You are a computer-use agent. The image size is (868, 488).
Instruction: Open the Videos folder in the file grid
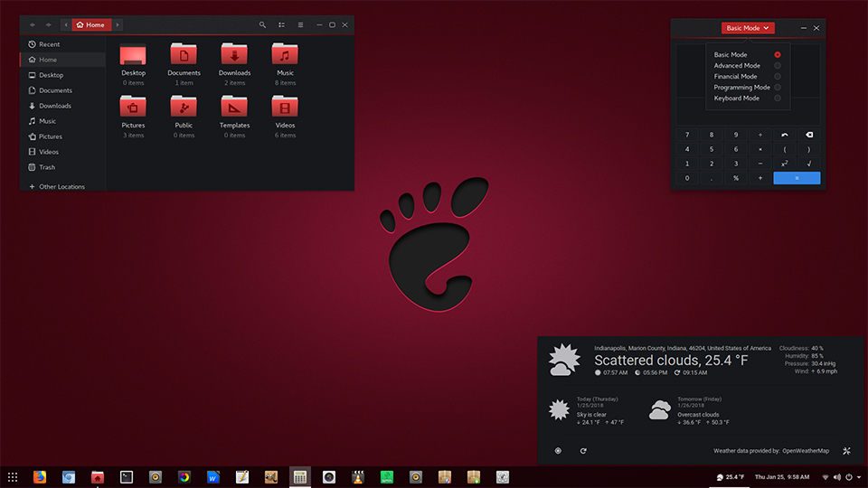click(x=285, y=107)
